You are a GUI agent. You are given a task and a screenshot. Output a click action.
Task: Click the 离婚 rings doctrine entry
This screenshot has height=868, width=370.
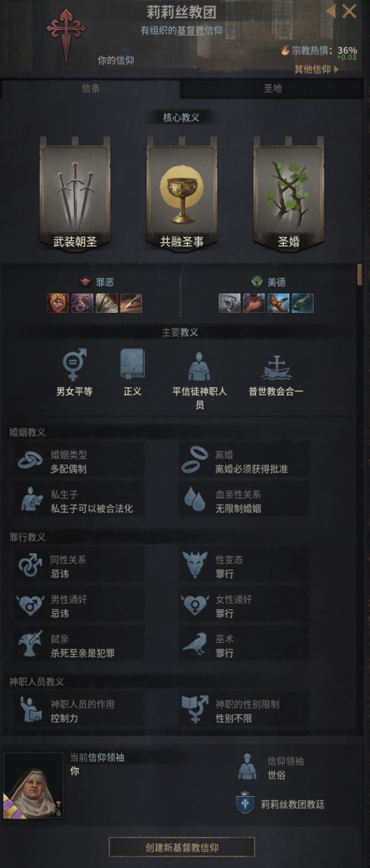[x=244, y=462]
